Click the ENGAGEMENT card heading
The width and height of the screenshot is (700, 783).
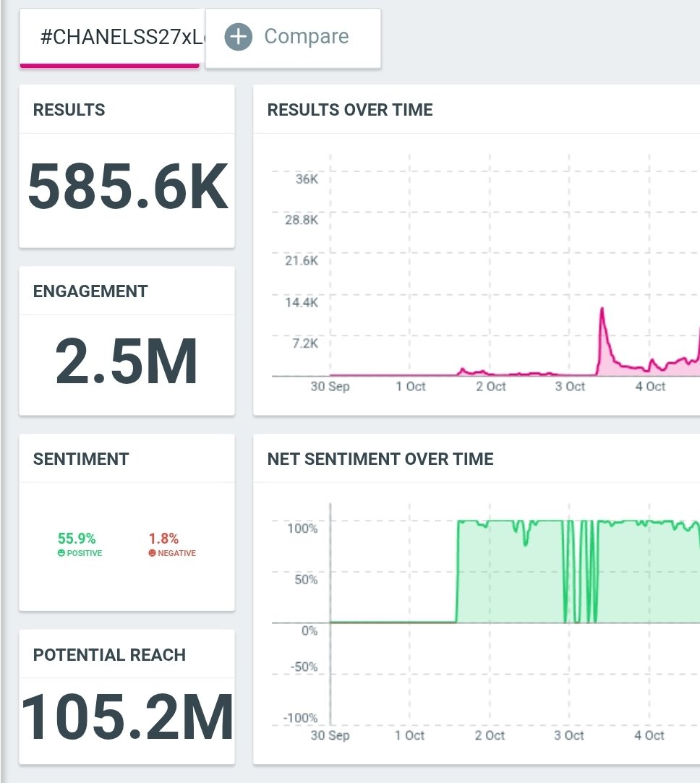click(x=90, y=291)
